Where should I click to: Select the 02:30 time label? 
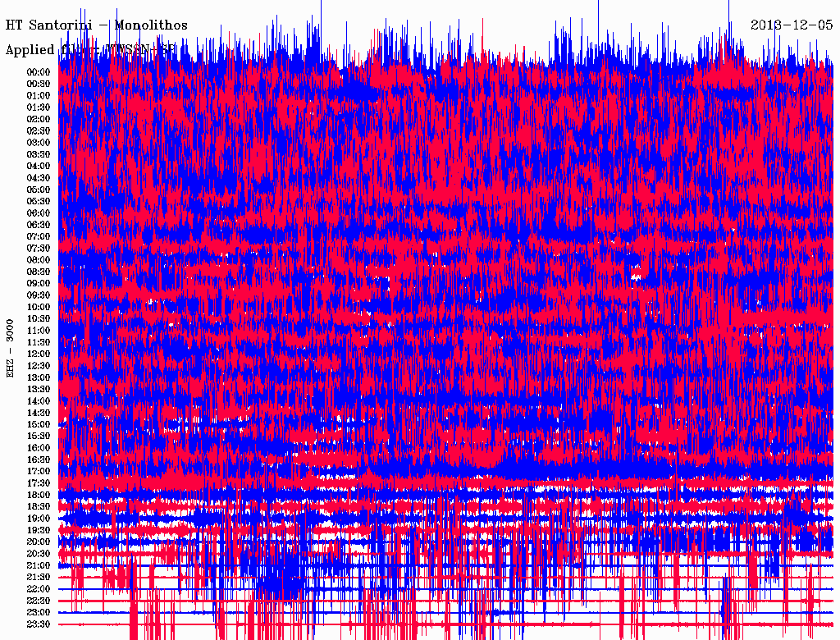tap(39, 131)
